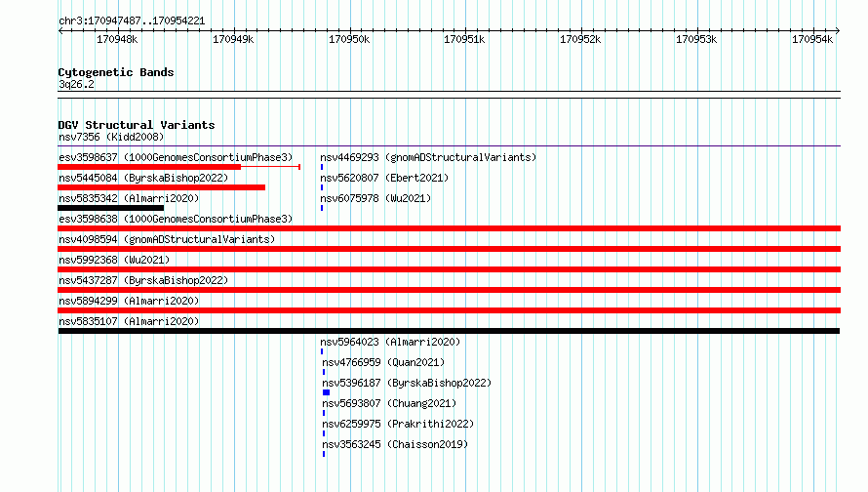Click the nsv3563245 (Chaisson2019) label
The height and width of the screenshot is (492, 868).
(395, 444)
